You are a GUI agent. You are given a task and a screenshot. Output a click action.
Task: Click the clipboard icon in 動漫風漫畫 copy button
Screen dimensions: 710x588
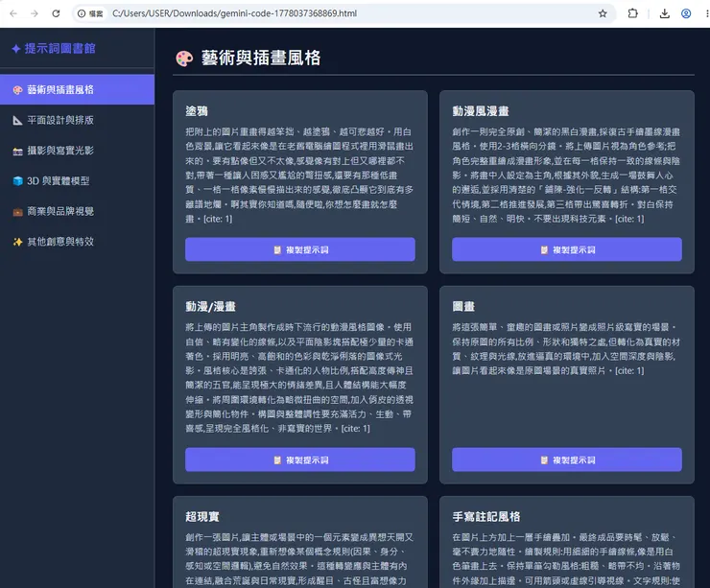pos(544,249)
